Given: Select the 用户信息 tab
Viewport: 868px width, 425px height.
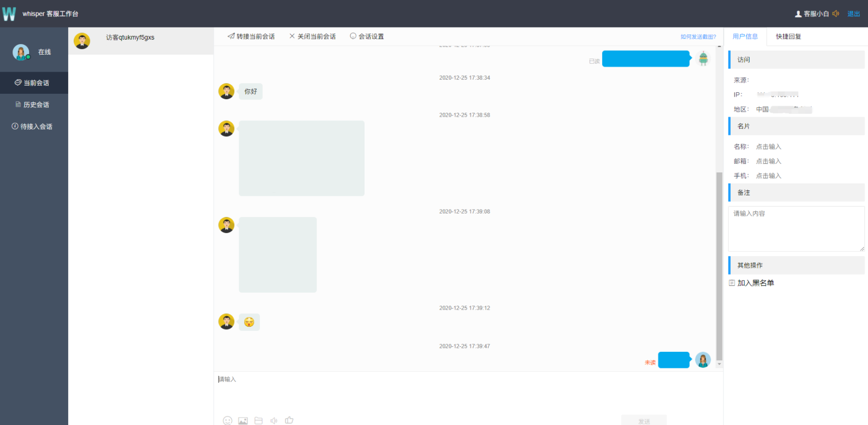Looking at the screenshot, I should click(x=745, y=37).
